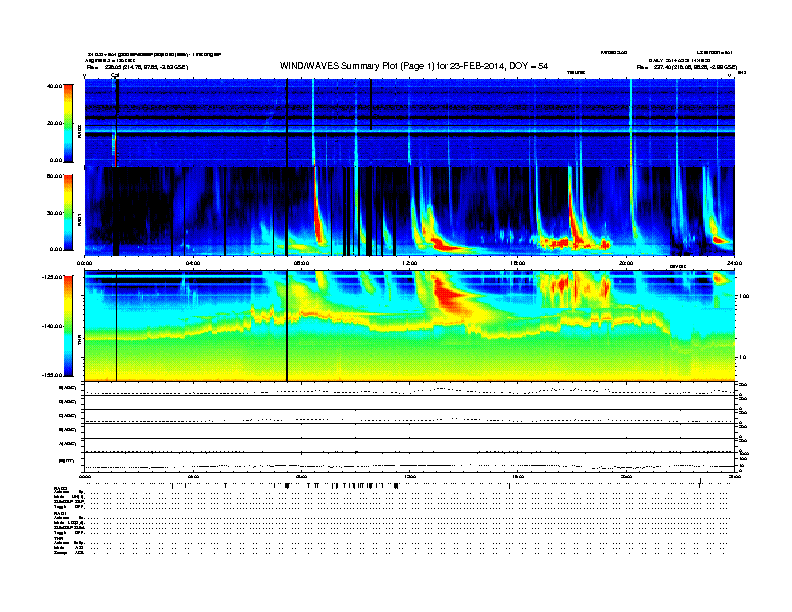The image size is (792, 612).
Task: Click the -125.00 label on TNR color bar
Action: pos(53,277)
